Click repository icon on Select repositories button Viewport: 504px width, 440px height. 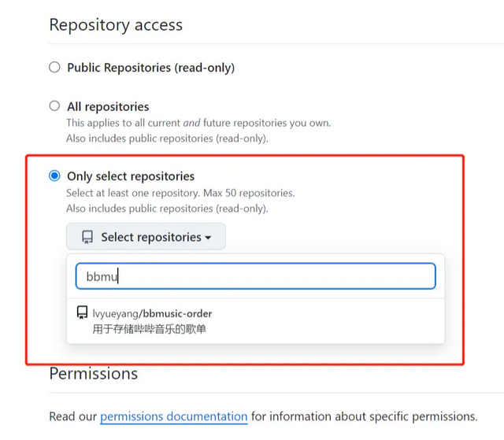click(x=87, y=237)
